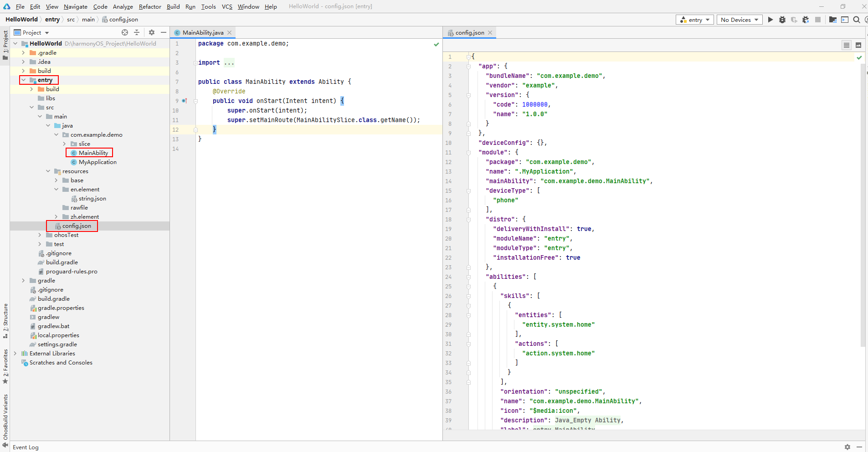
Task: Attach debugger to process icon
Action: coord(806,20)
